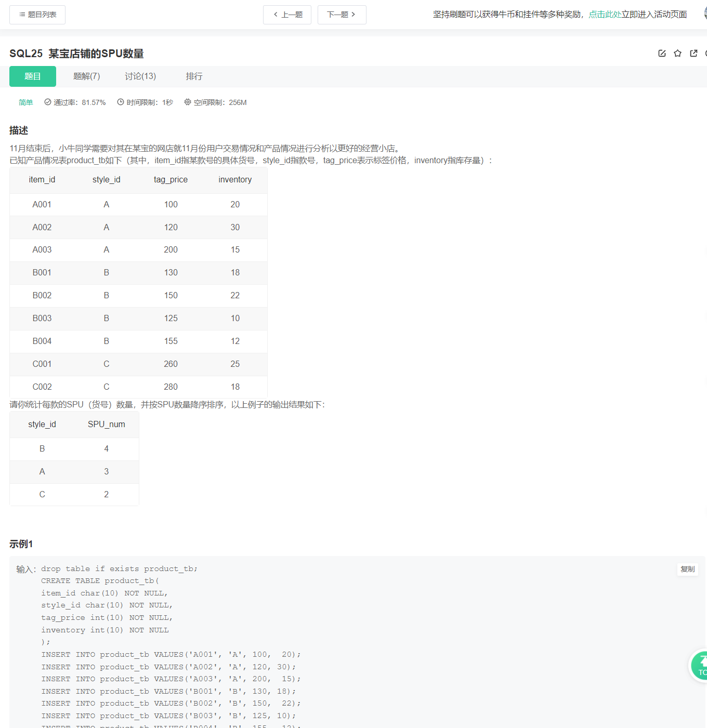Click the SPU_num column header
707x728 pixels.
107,425
